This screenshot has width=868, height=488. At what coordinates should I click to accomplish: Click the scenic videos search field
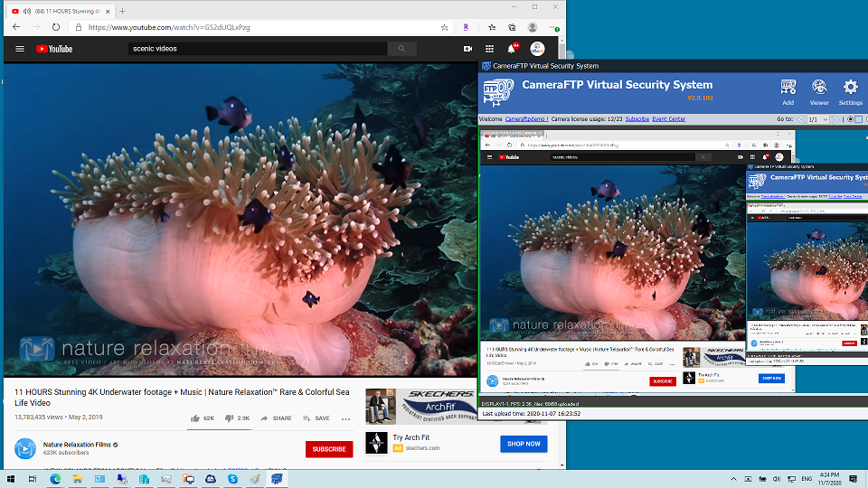258,49
